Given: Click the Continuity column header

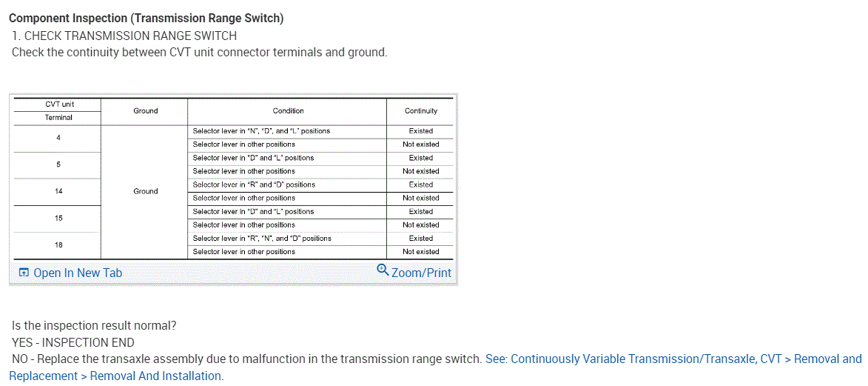Looking at the screenshot, I should pyautogui.click(x=420, y=111).
